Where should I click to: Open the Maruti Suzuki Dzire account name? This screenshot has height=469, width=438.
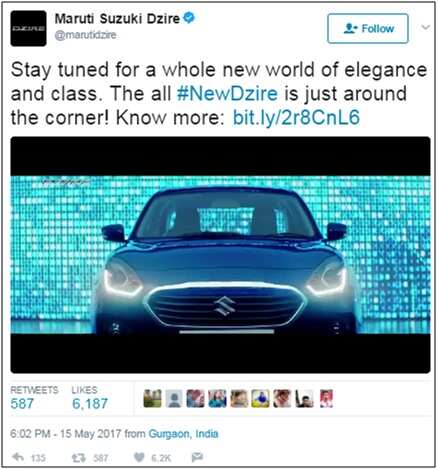point(117,19)
